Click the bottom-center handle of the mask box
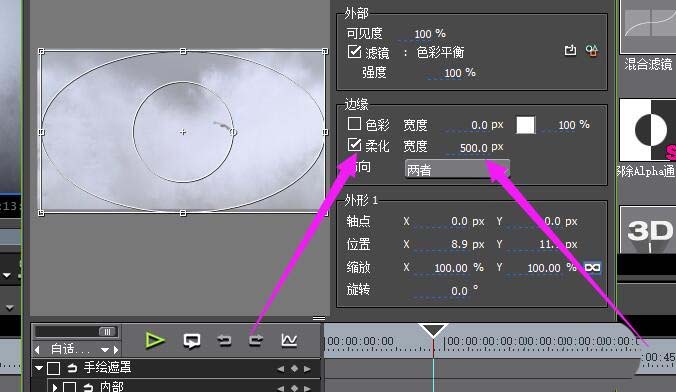Image resolution: width=676 pixels, height=392 pixels. pos(183,213)
